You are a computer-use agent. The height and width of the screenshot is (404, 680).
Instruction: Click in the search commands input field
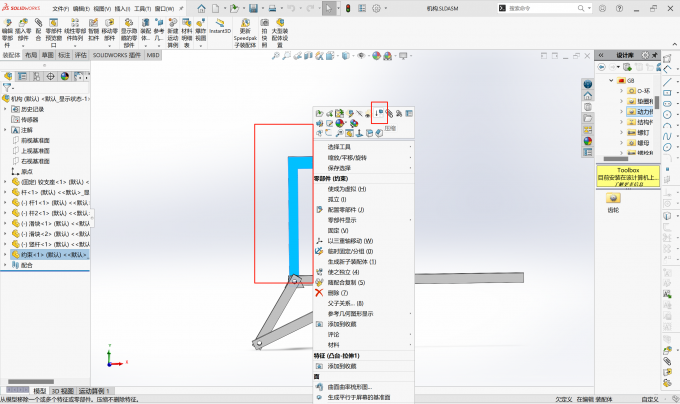541,8
